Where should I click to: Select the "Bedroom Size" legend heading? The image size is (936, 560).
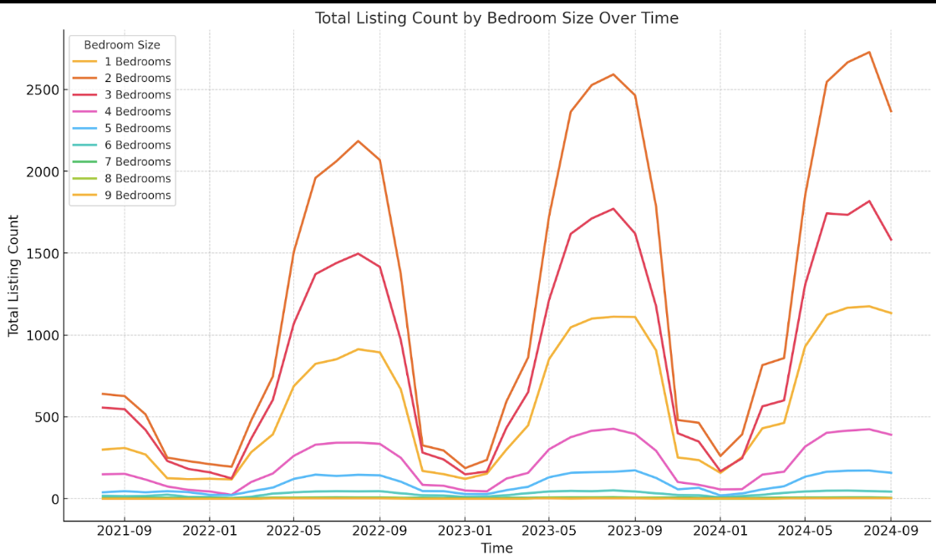122,44
